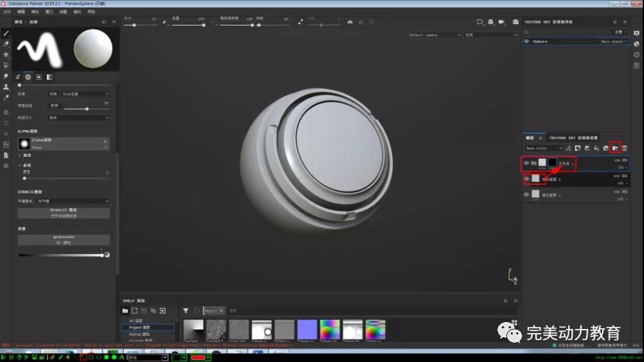
Task: Open the Default camera dropdown
Action: pyautogui.click(x=433, y=34)
